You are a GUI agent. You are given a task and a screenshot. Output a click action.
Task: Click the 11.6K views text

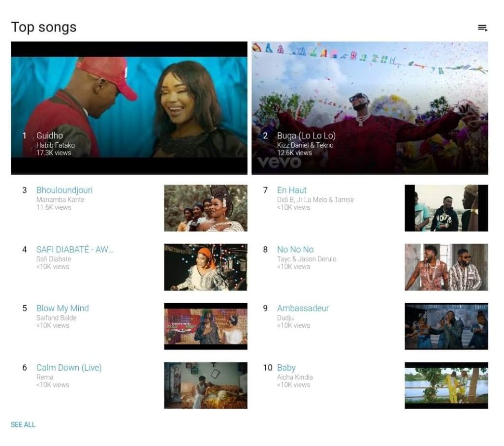coord(53,207)
